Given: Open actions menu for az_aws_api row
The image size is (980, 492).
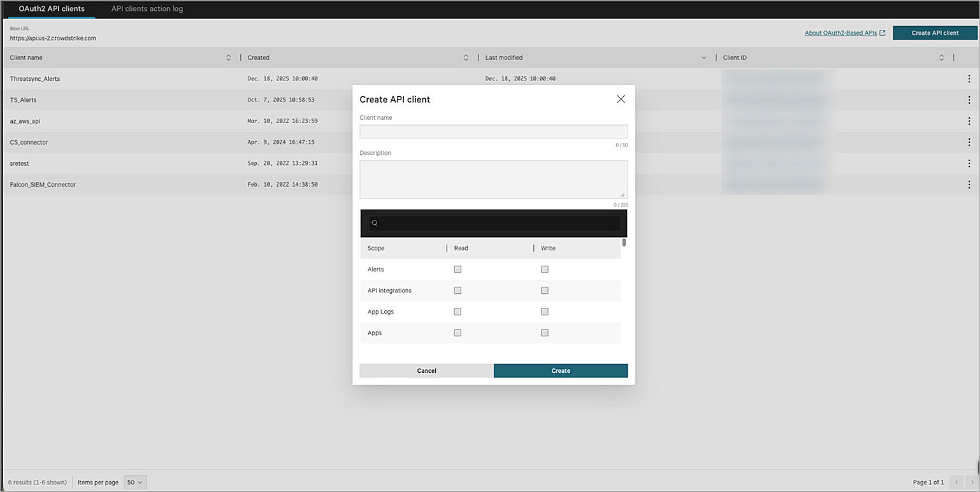Looking at the screenshot, I should 969,121.
